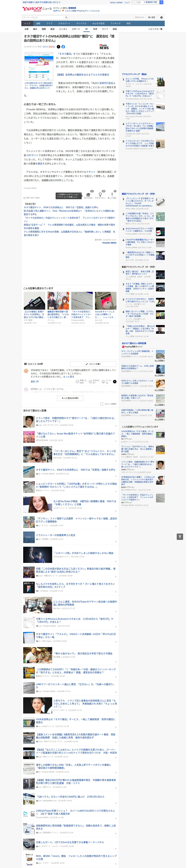Click the back-to-top arrow button
The width and height of the screenshot is (186, 868).
(180, 537)
